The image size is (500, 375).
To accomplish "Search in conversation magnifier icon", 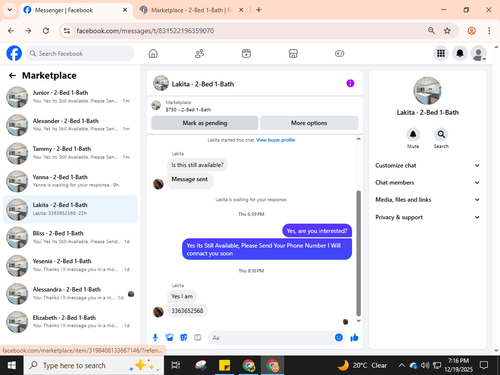I will click(x=441, y=135).
